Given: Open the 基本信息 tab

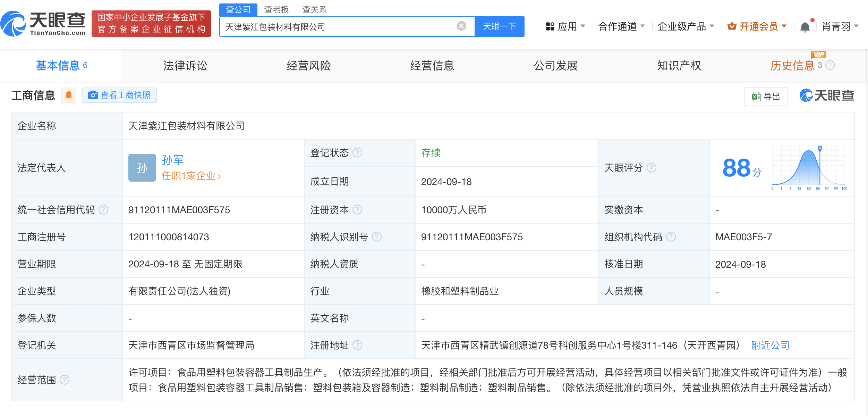Looking at the screenshot, I should pyautogui.click(x=61, y=66).
